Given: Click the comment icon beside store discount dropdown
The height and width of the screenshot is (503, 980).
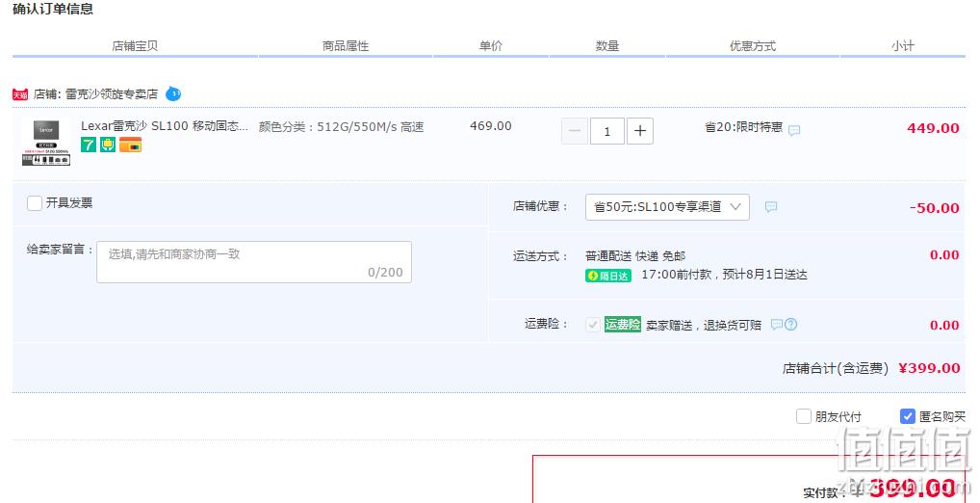Looking at the screenshot, I should (x=771, y=206).
